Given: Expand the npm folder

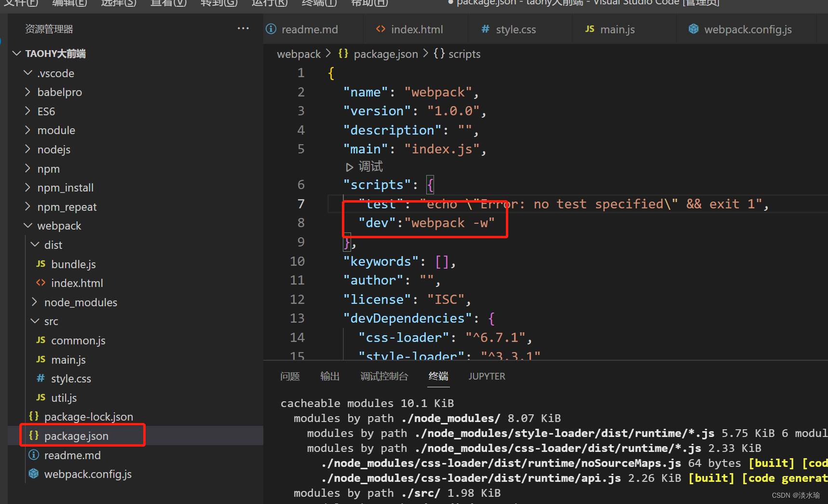Looking at the screenshot, I should [x=28, y=168].
